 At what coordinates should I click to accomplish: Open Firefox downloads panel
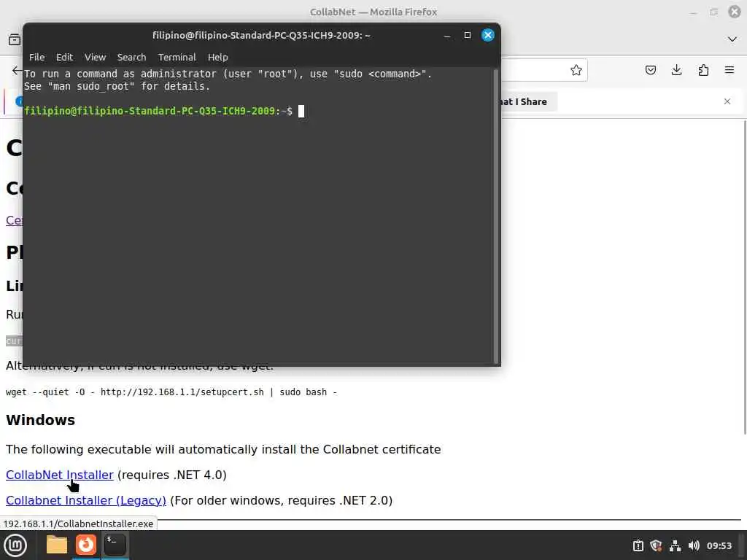(676, 70)
